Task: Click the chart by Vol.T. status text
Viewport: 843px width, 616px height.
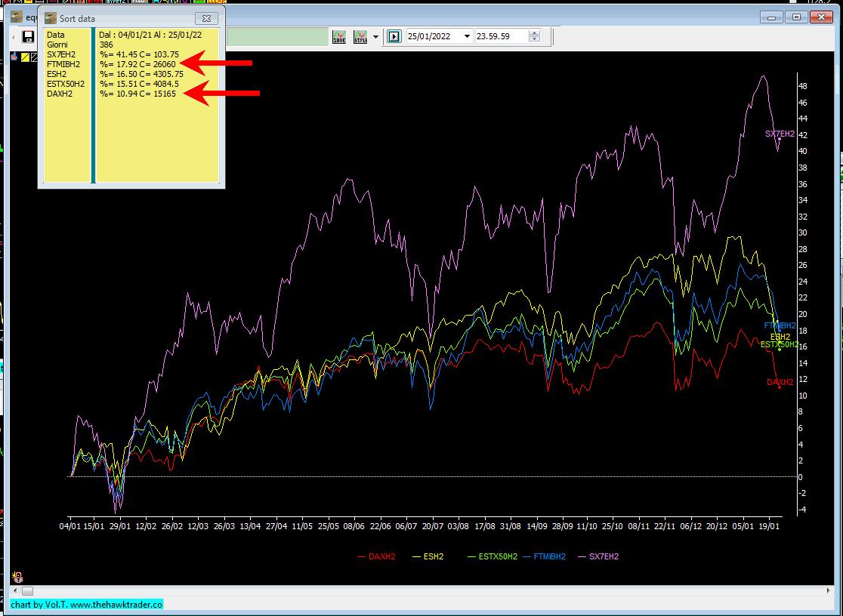Action: (87, 604)
